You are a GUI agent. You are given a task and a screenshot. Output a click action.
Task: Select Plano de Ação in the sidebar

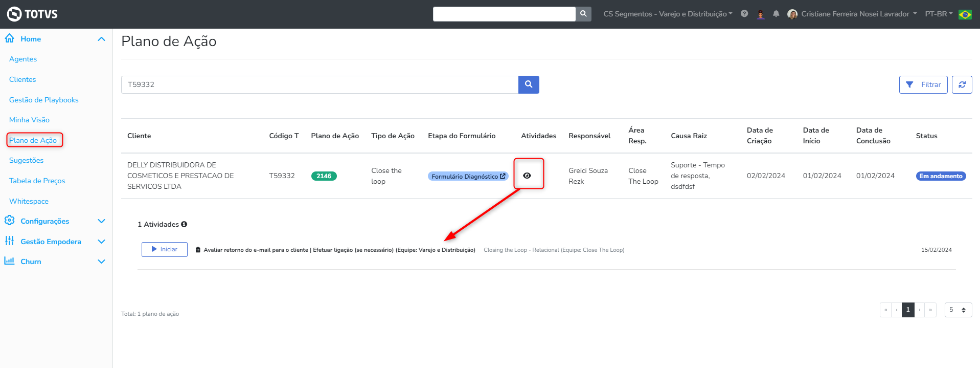coord(33,140)
